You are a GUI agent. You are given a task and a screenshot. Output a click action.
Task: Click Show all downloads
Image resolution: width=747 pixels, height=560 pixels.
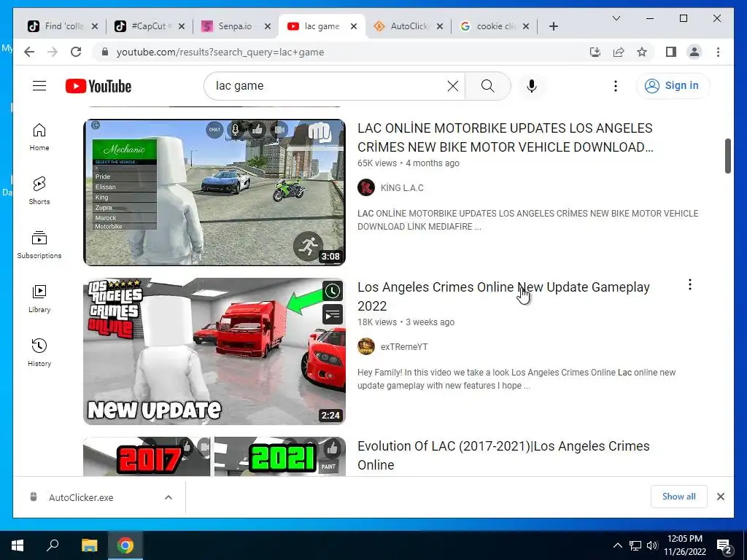pyautogui.click(x=678, y=496)
